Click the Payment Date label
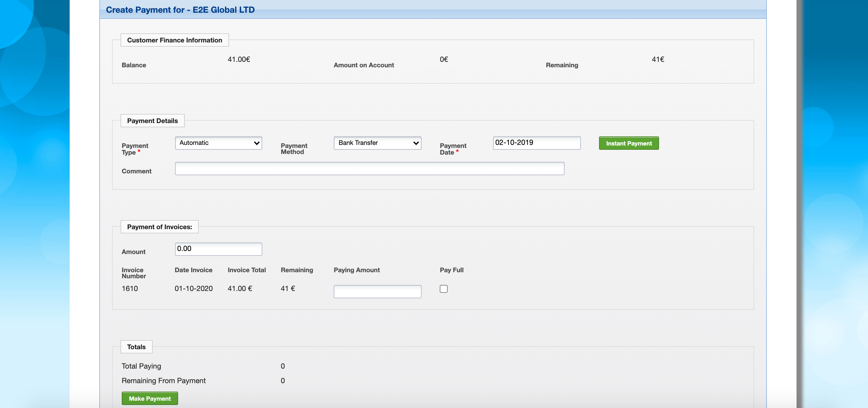Image resolution: width=868 pixels, height=408 pixels. click(x=453, y=149)
